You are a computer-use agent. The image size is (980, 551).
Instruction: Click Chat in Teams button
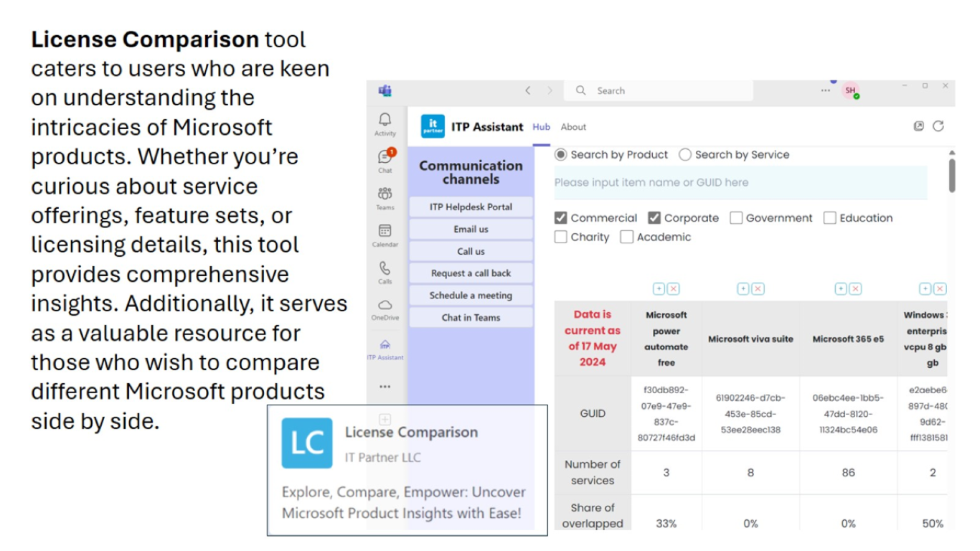471,318
